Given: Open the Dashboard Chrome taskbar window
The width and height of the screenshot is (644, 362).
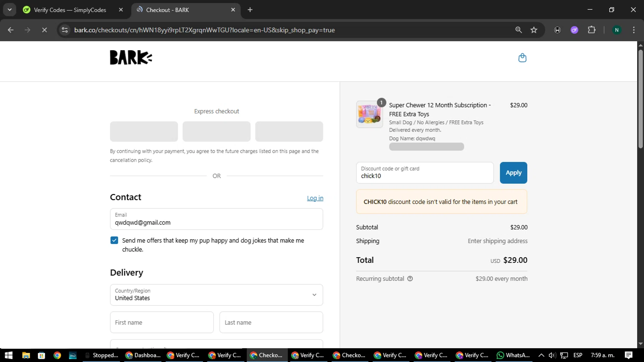Looking at the screenshot, I should [143, 355].
